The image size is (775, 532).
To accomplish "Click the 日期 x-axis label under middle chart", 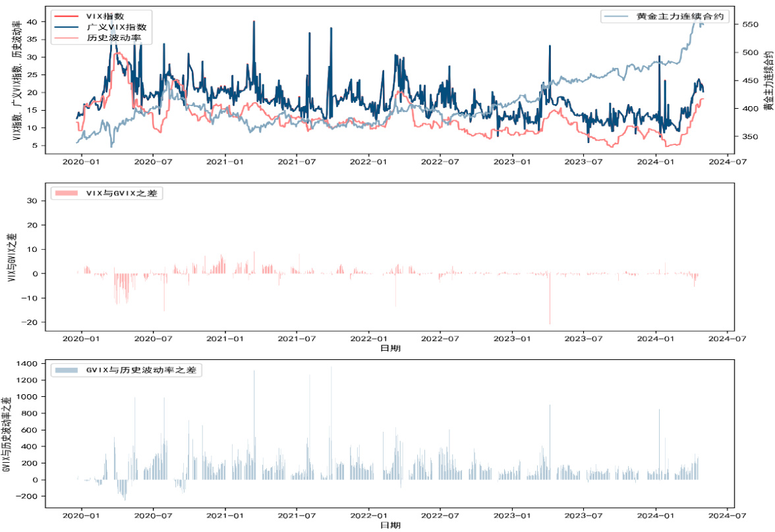I will [390, 348].
